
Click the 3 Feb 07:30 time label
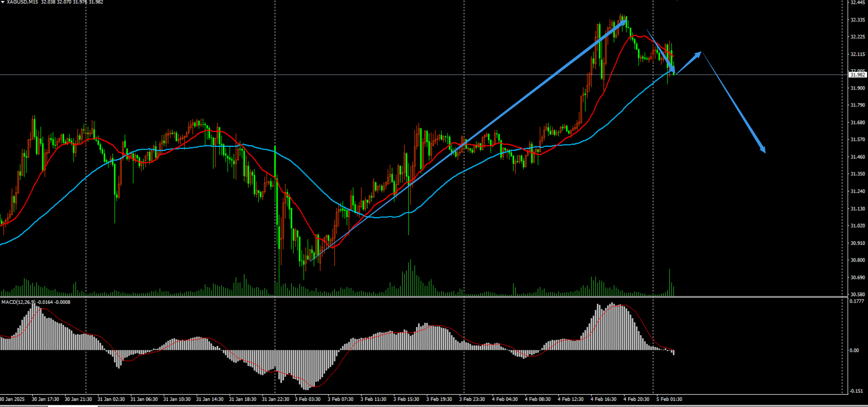click(x=340, y=399)
